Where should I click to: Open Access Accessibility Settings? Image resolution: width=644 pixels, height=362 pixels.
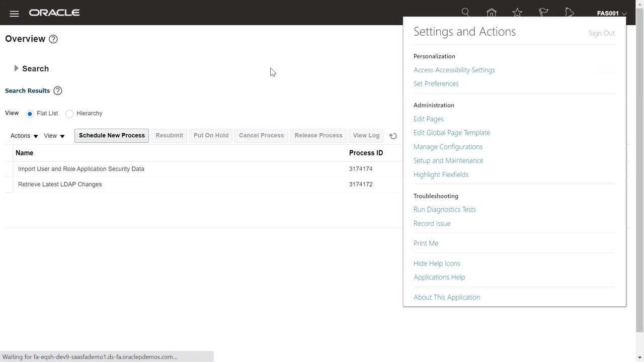point(454,70)
